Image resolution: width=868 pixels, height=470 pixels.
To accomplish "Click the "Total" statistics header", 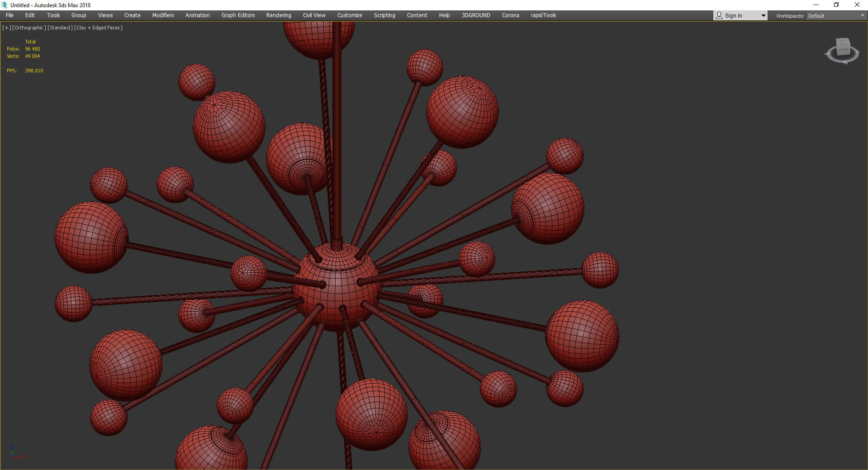I will [x=30, y=42].
